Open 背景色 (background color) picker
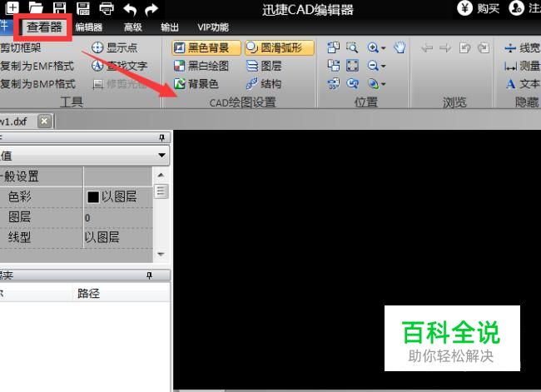541x392 pixels. 196,83
